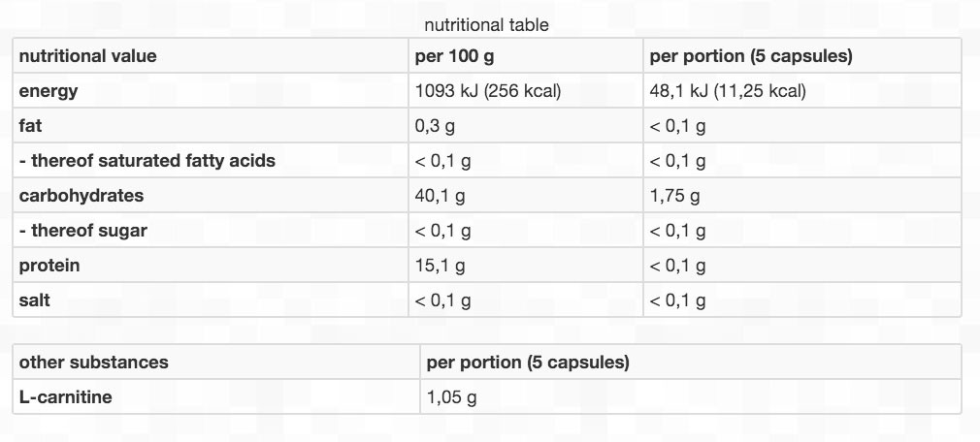Click the 'nutritional table' caption text
The height and width of the screenshot is (442, 980).
486,25
